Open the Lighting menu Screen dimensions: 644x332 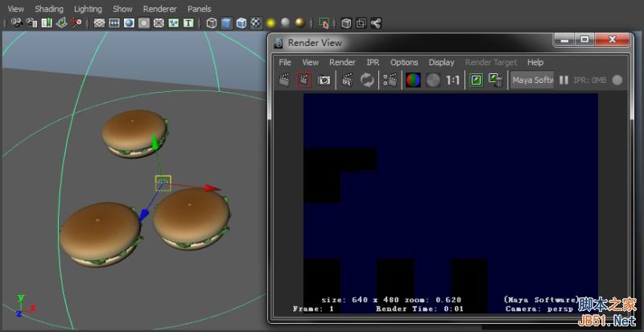click(88, 9)
